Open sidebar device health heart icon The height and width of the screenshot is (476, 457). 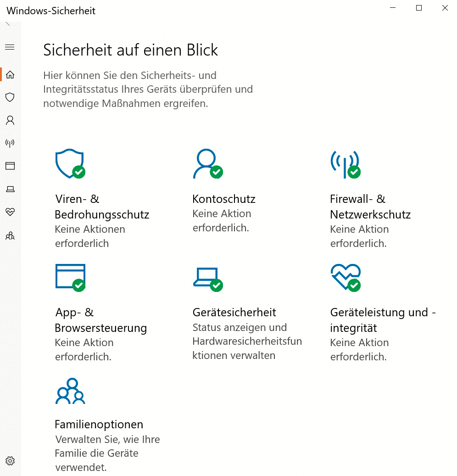(10, 212)
